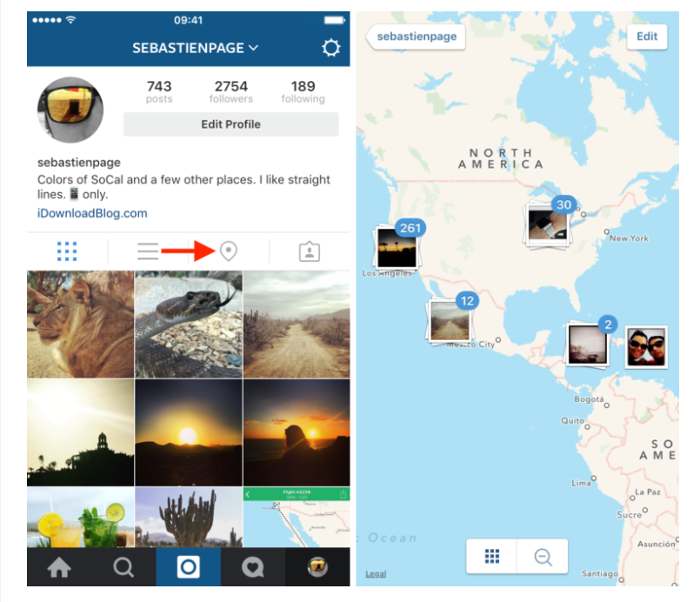Expand the SEBASTIENPAGE account switcher chevron
The image size is (700, 602).
[254, 48]
